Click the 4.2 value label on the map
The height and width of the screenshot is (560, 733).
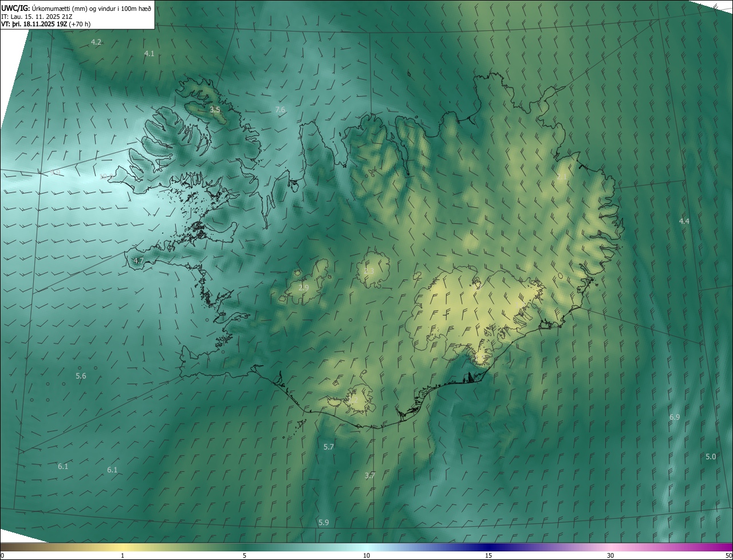[x=96, y=42]
